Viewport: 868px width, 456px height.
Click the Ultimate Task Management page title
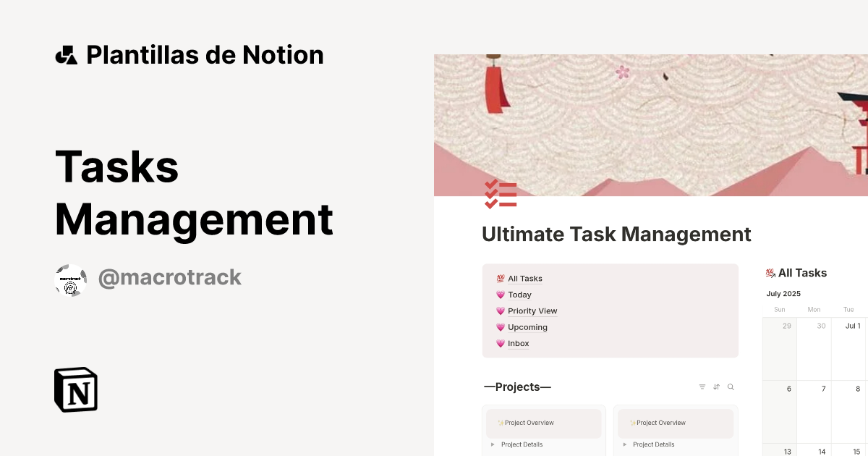point(616,234)
